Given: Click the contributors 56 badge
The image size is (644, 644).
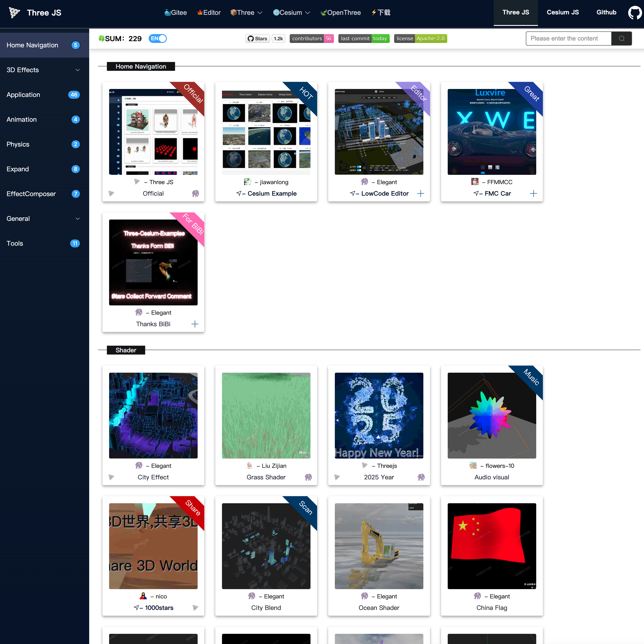Looking at the screenshot, I should 312,38.
